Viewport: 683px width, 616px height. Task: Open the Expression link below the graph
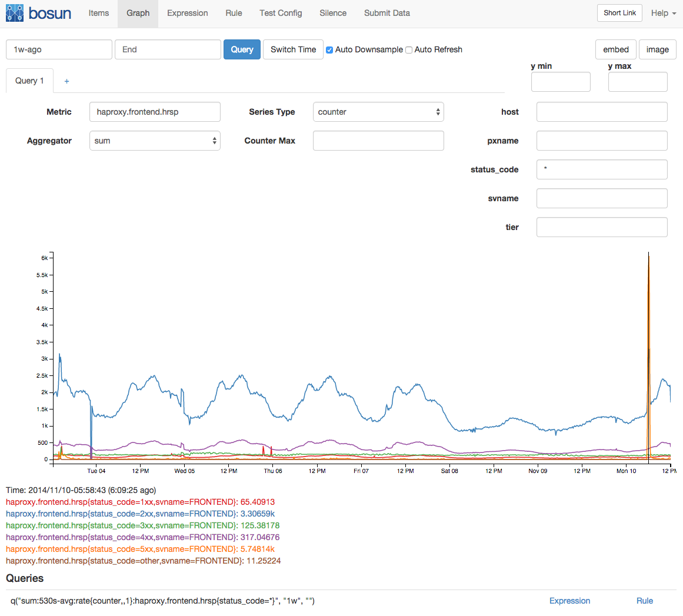pos(569,601)
